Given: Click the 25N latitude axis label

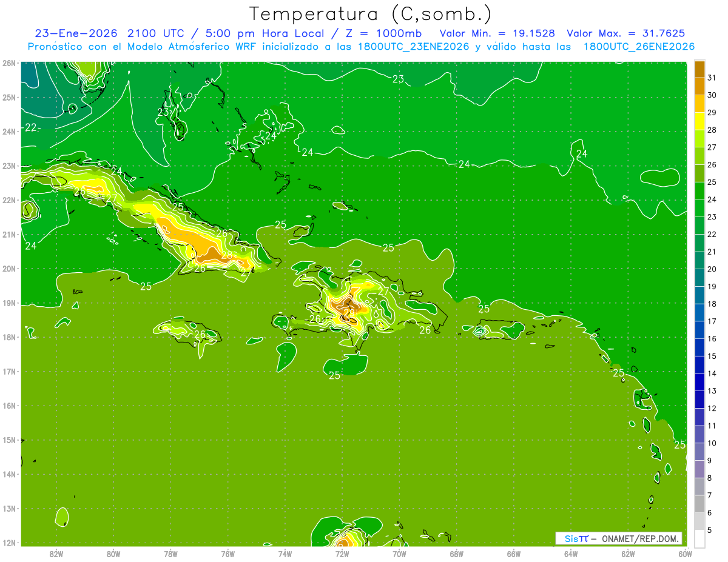Looking at the screenshot, I should (9, 97).
